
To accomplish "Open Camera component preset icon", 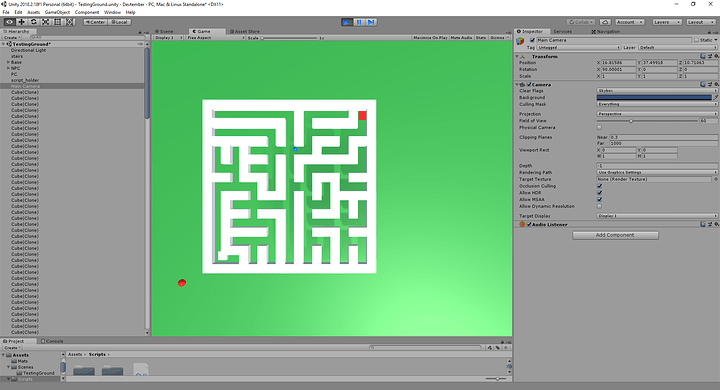I will point(709,85).
